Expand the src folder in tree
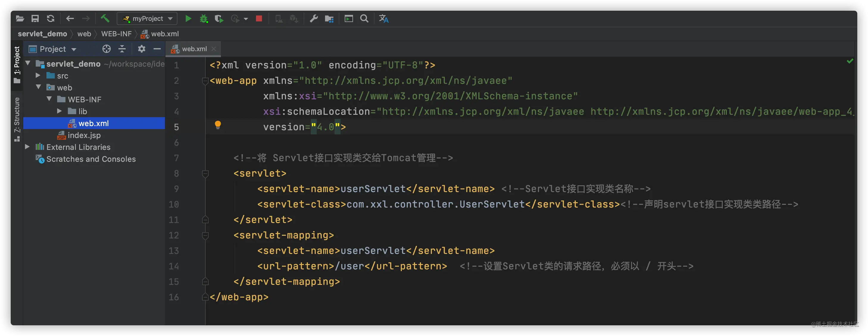Screen dimensions: 868x336 (x=38, y=76)
